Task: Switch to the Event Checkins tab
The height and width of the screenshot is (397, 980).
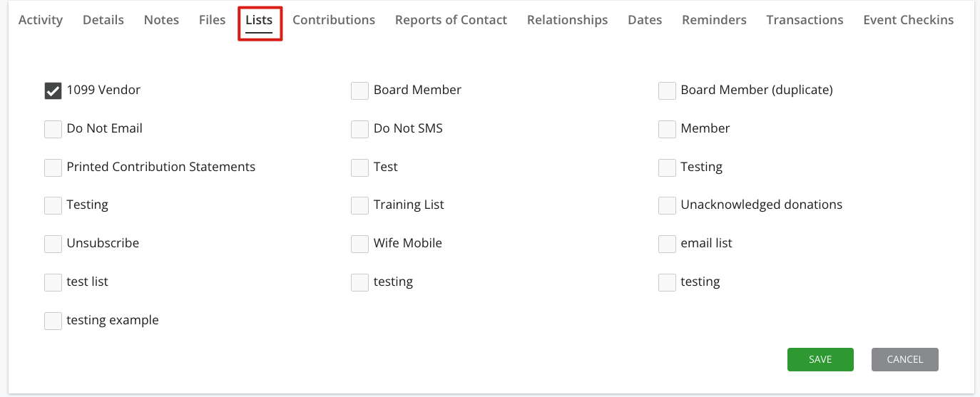Action: (908, 20)
